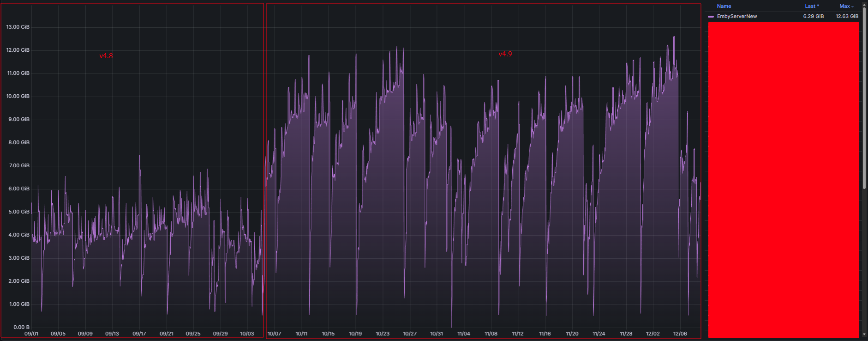
Task: Click the red v4.8 annotation label
Action: 106,56
